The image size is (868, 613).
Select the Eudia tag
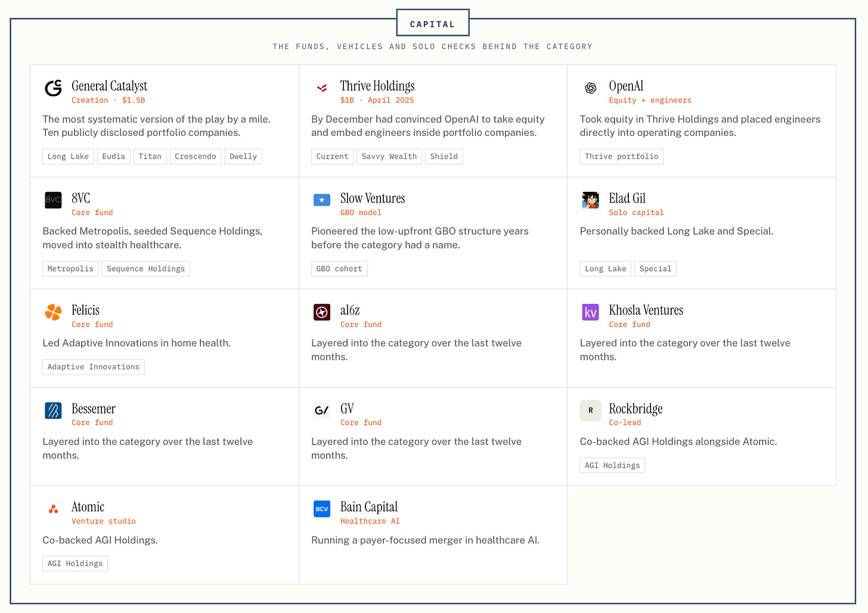coord(113,156)
